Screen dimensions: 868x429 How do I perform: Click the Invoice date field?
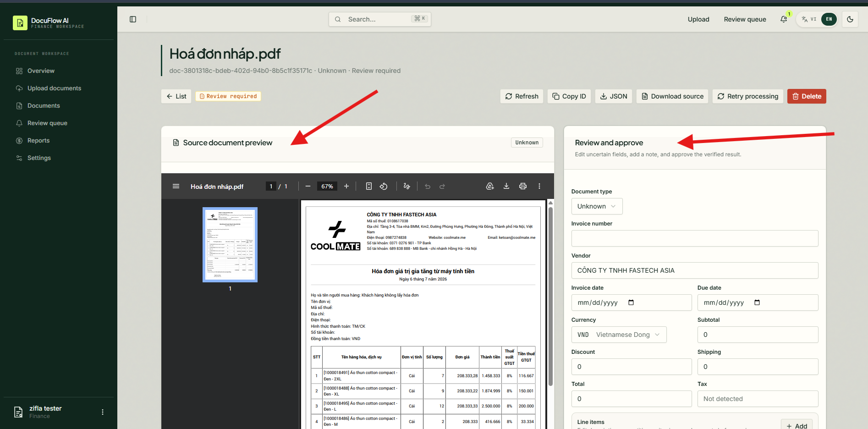[x=632, y=302]
